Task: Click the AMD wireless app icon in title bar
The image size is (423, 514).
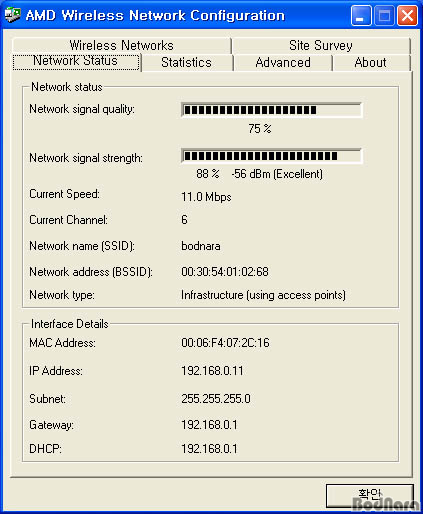Action: 12,15
